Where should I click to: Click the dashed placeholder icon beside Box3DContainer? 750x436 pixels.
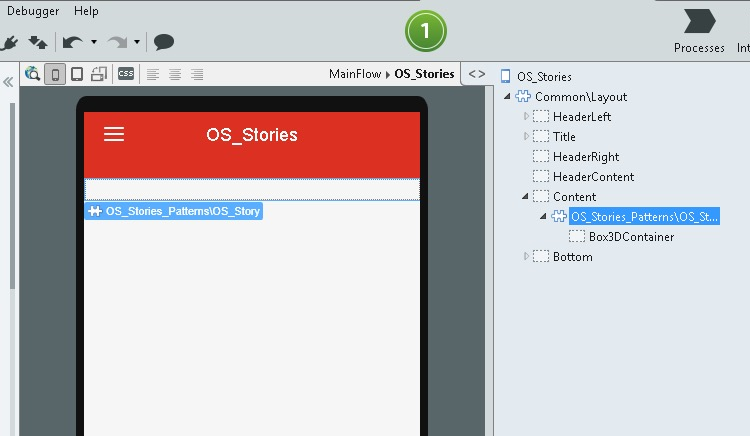pos(577,236)
